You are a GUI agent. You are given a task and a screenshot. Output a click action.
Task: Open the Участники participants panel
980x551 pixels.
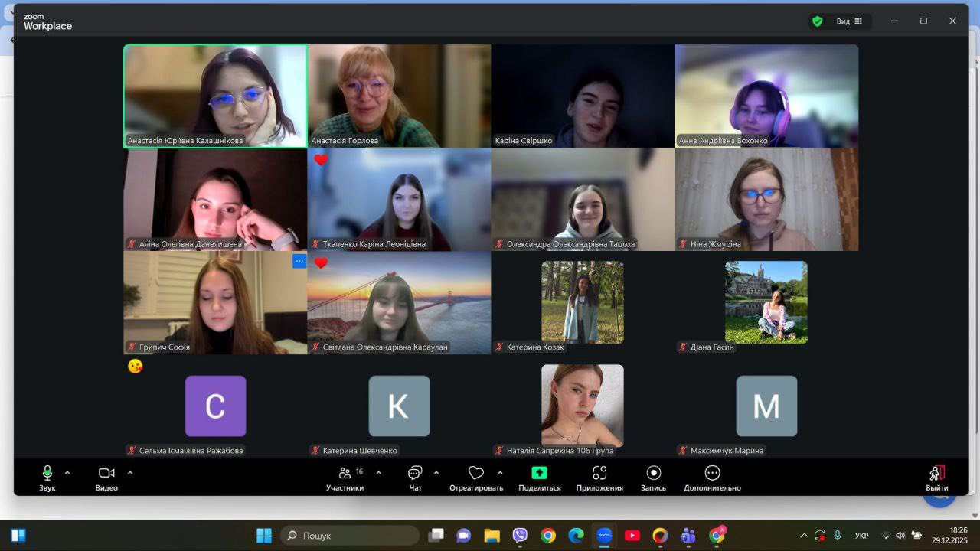[x=345, y=478]
